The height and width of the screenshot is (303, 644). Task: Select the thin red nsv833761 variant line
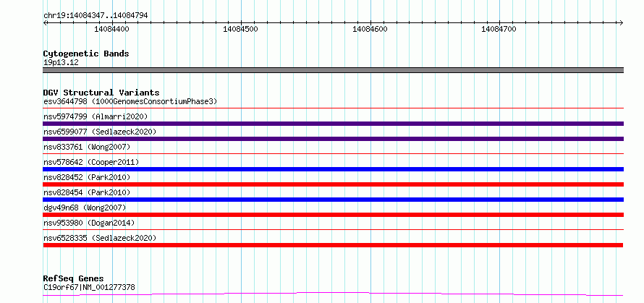[x=333, y=154]
